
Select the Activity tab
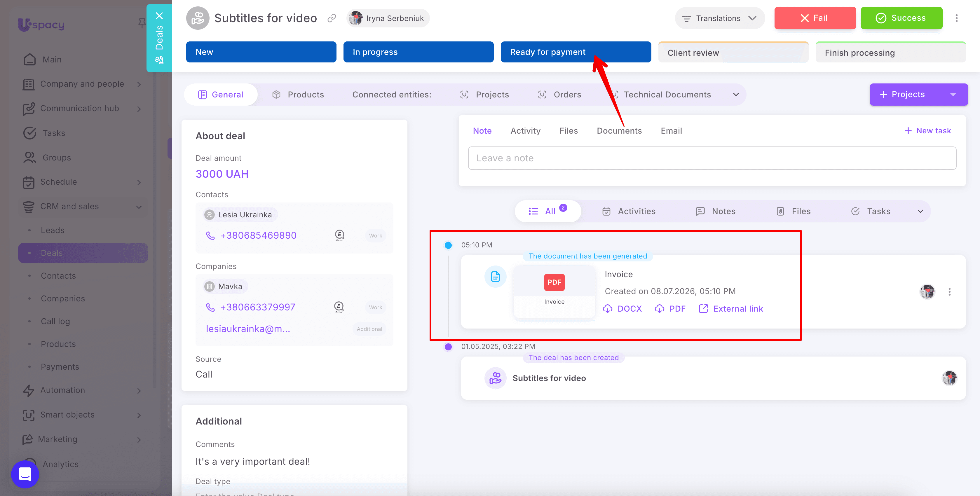[525, 131]
